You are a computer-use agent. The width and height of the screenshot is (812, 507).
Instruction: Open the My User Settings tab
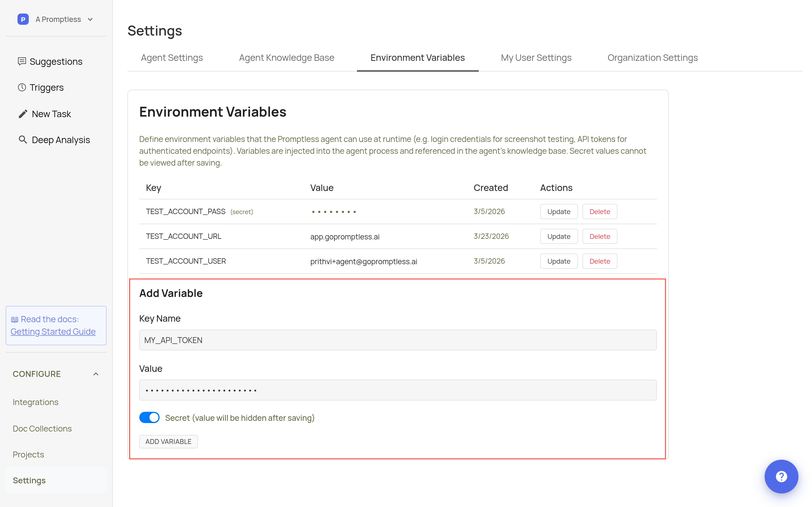(535, 57)
